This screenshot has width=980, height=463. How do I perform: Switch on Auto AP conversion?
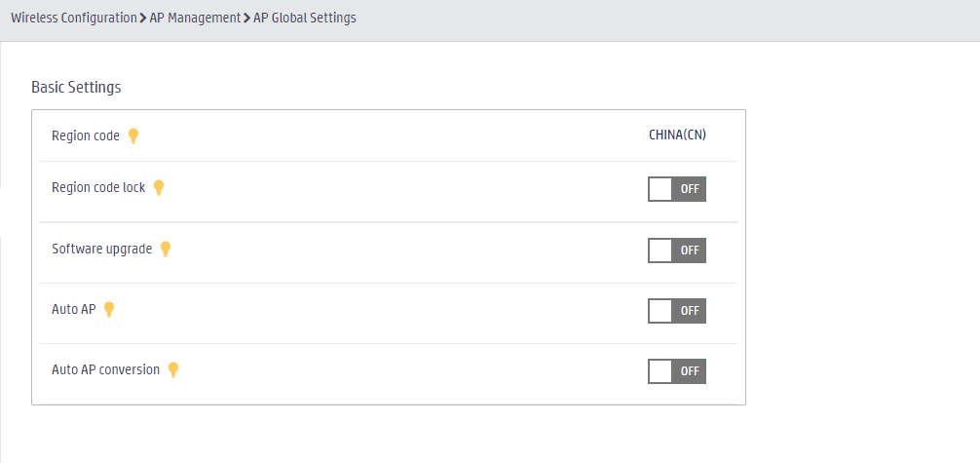coord(677,371)
